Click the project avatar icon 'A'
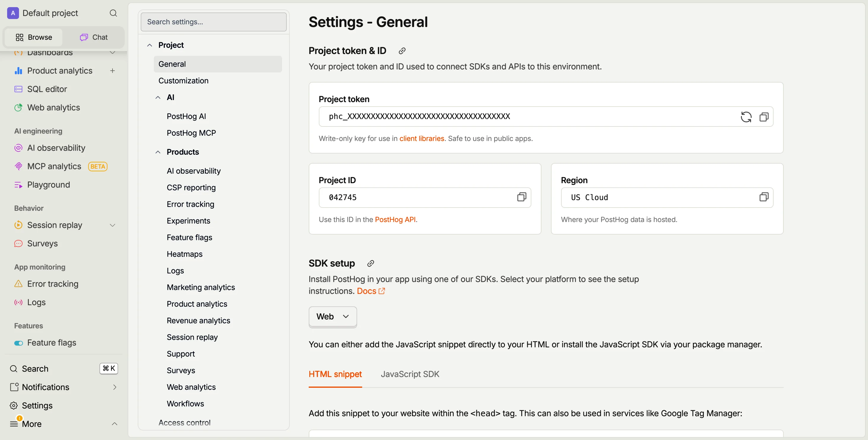Viewport: 868px width, 440px height. click(x=13, y=13)
